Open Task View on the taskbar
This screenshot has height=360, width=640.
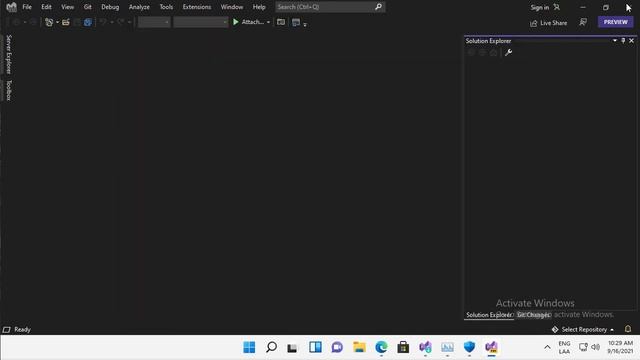pyautogui.click(x=292, y=348)
